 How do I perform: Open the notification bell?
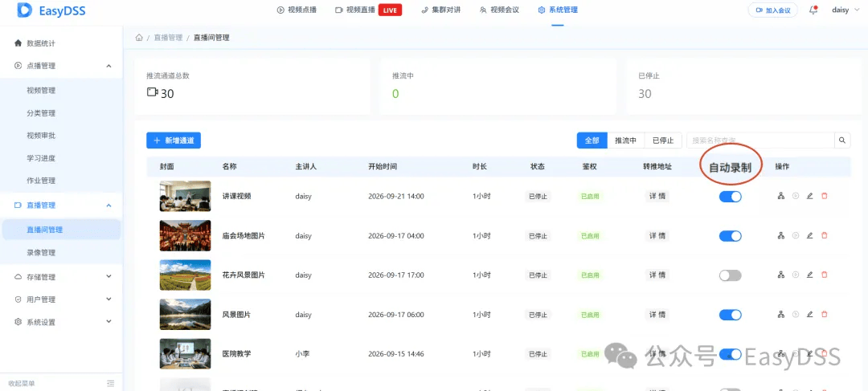[x=813, y=10]
